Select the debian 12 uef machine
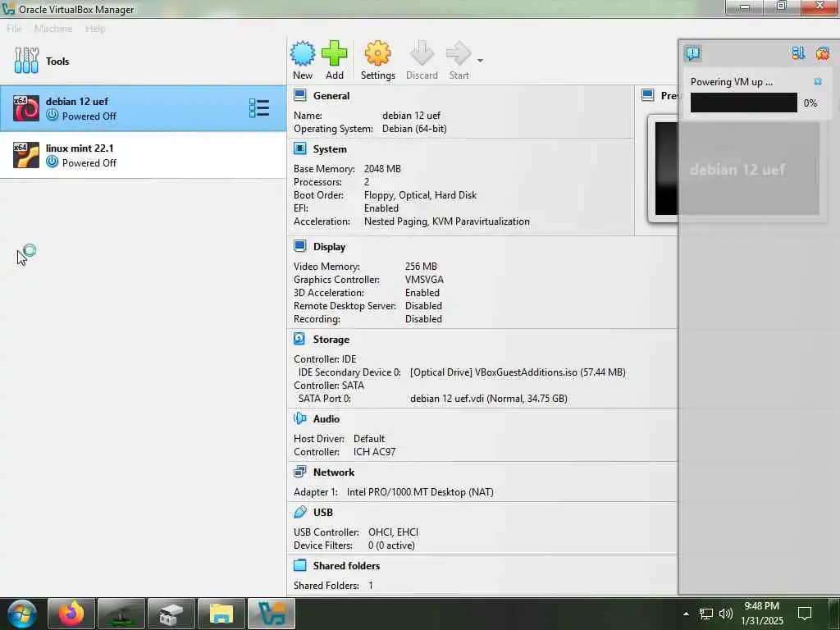840x630 pixels. point(143,108)
